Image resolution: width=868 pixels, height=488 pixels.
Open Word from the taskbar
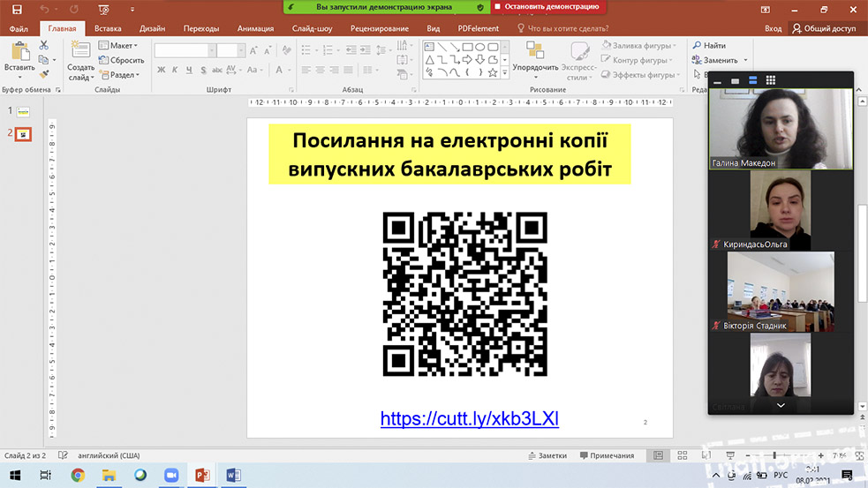pos(233,476)
